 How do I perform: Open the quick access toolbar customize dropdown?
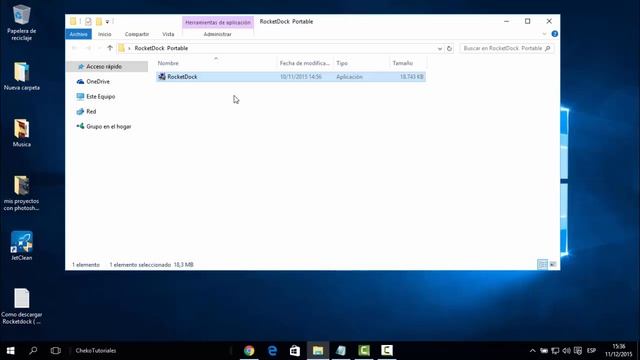[x=107, y=22]
